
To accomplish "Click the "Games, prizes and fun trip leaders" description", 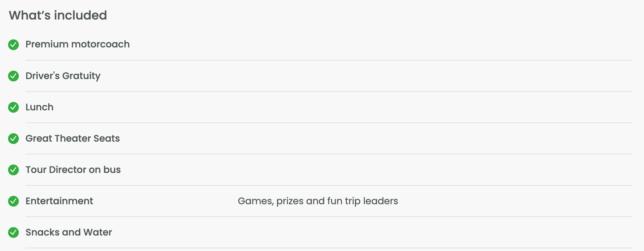I will (318, 201).
